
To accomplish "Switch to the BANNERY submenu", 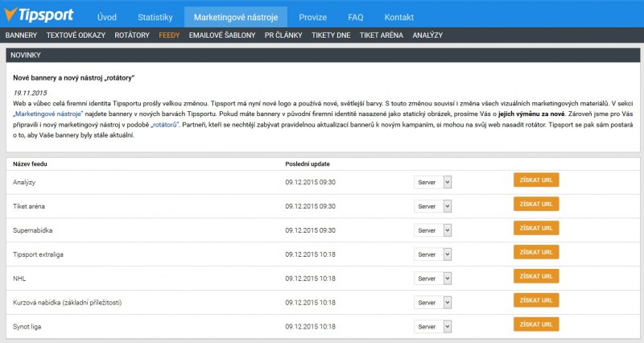I will (x=22, y=35).
